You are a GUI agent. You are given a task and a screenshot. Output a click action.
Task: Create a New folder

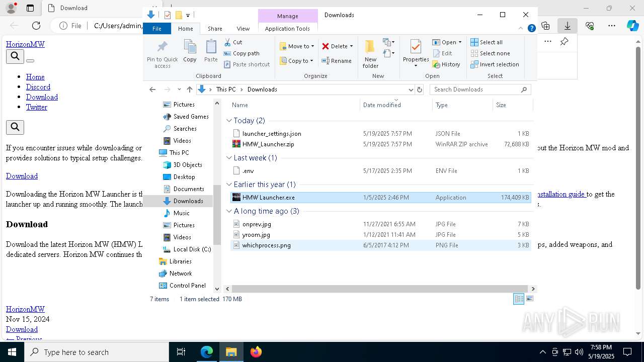370,54
